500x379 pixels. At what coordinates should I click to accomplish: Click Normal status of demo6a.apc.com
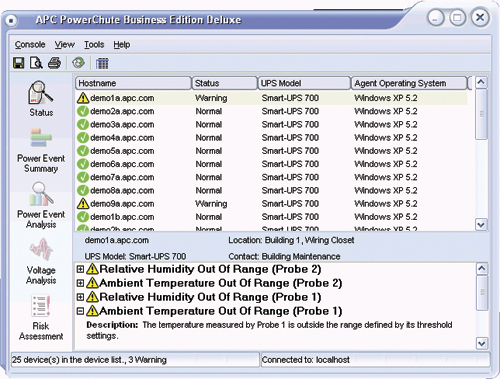tap(209, 164)
